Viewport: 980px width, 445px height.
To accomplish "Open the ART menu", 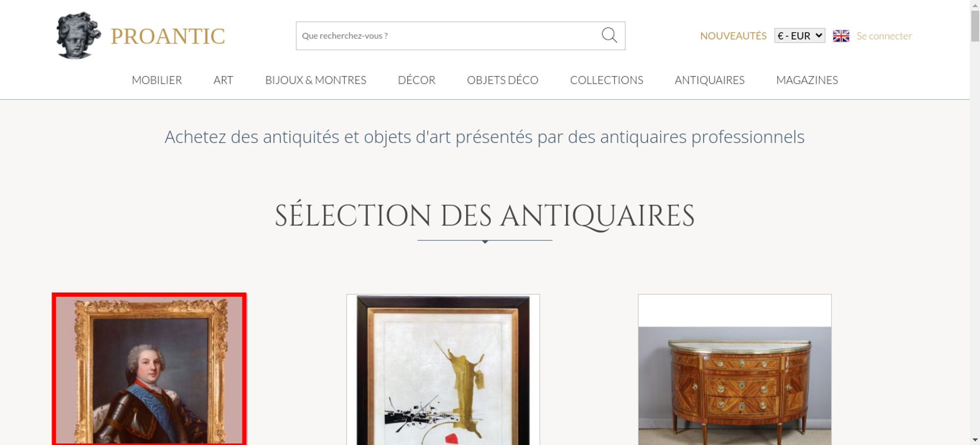I will click(223, 80).
